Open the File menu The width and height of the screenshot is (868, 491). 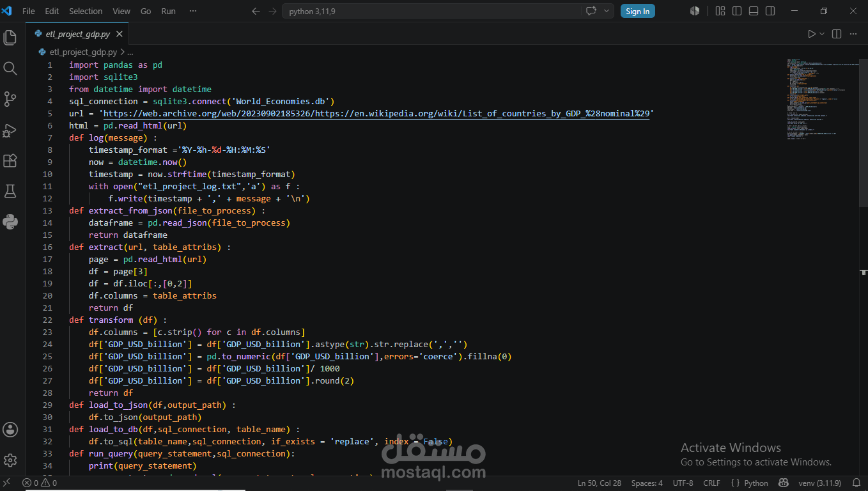tap(29, 11)
